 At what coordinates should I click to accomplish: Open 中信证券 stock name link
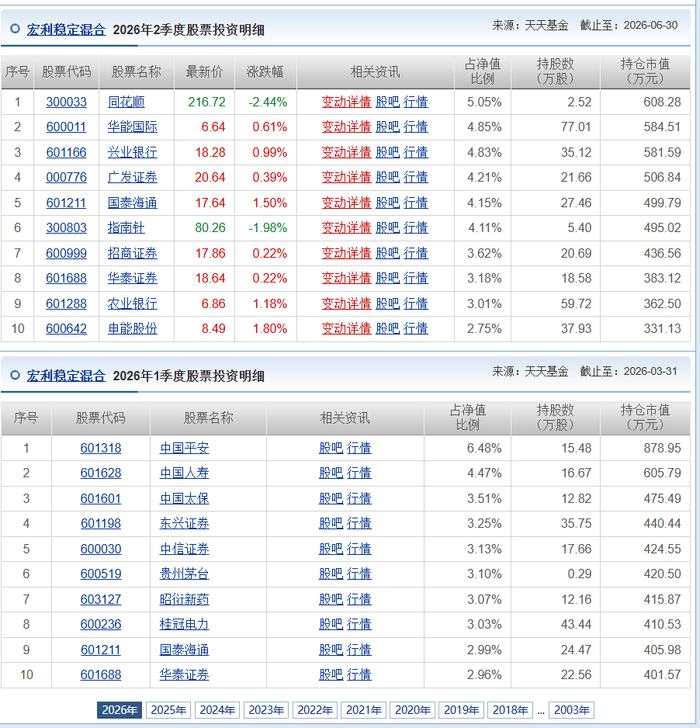pyautogui.click(x=184, y=549)
